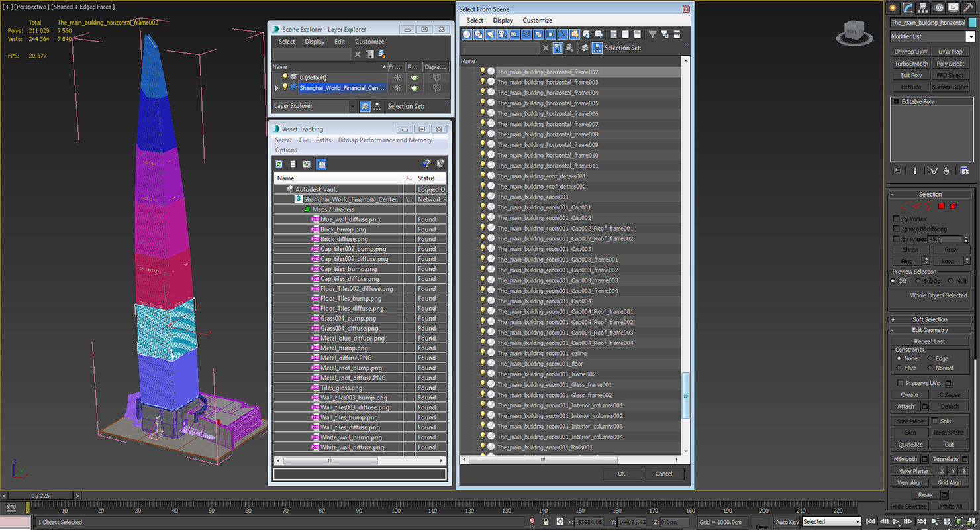Toggle Display Space Warps filter icon
Image resolution: width=980 pixels, height=530 pixels.
[526, 34]
